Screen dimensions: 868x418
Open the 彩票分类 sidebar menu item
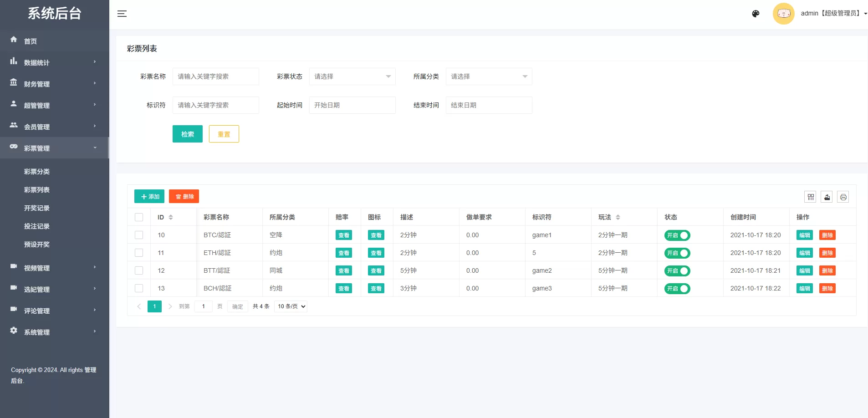coord(37,172)
